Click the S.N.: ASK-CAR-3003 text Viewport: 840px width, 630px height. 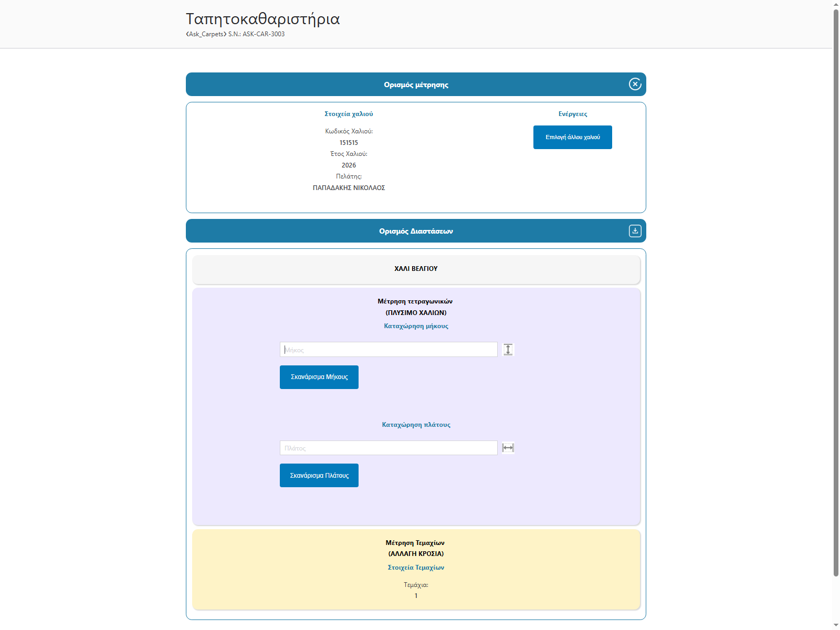pyautogui.click(x=257, y=34)
